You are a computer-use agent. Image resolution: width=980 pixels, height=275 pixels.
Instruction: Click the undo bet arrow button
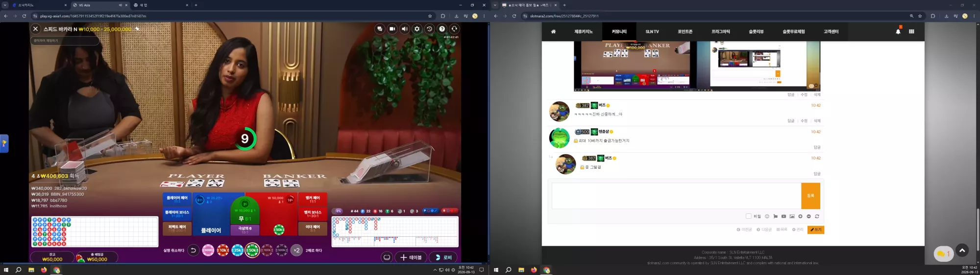click(193, 250)
